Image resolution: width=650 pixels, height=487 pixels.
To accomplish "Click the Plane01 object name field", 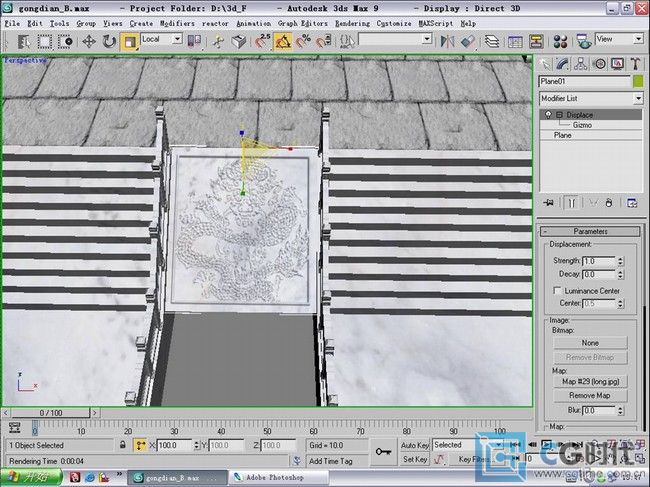I will 584,81.
